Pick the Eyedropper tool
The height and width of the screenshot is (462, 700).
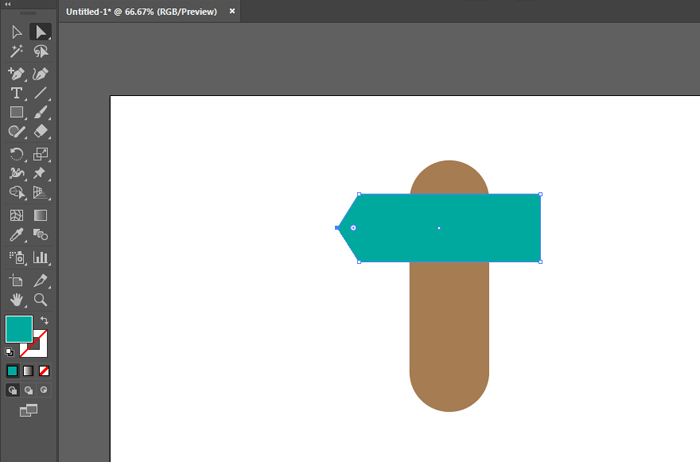pyautogui.click(x=17, y=235)
